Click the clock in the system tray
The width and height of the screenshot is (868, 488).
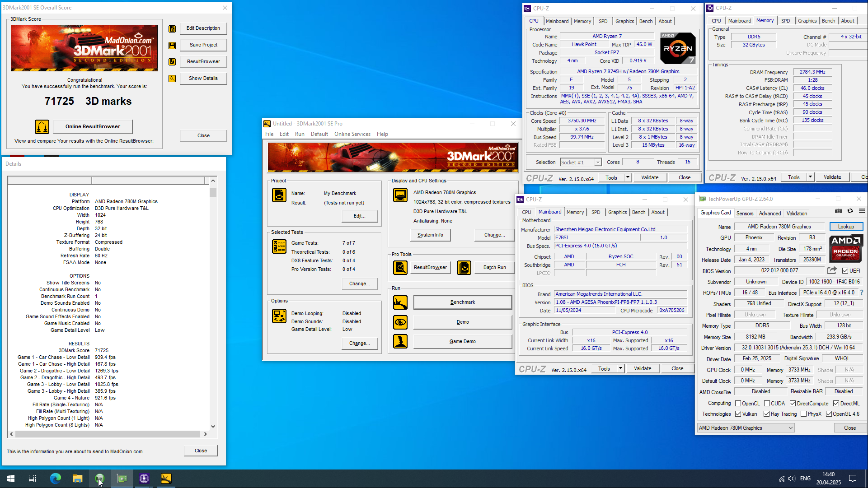(x=828, y=479)
